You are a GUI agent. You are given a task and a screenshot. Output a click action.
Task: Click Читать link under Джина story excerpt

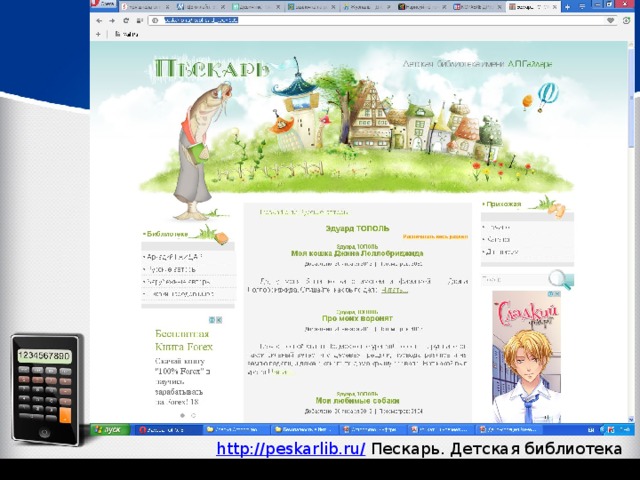click(394, 290)
